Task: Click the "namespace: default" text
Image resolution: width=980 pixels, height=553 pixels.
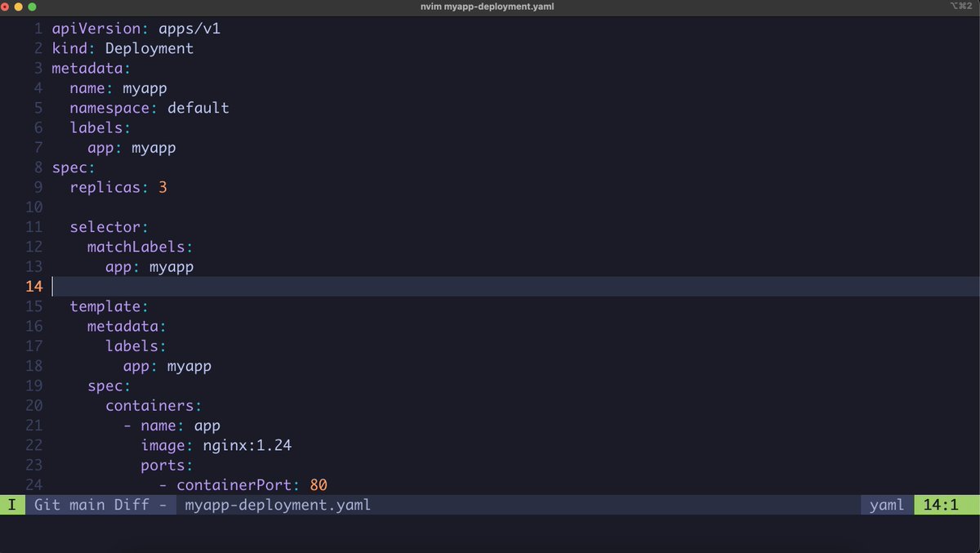Action: coord(147,108)
